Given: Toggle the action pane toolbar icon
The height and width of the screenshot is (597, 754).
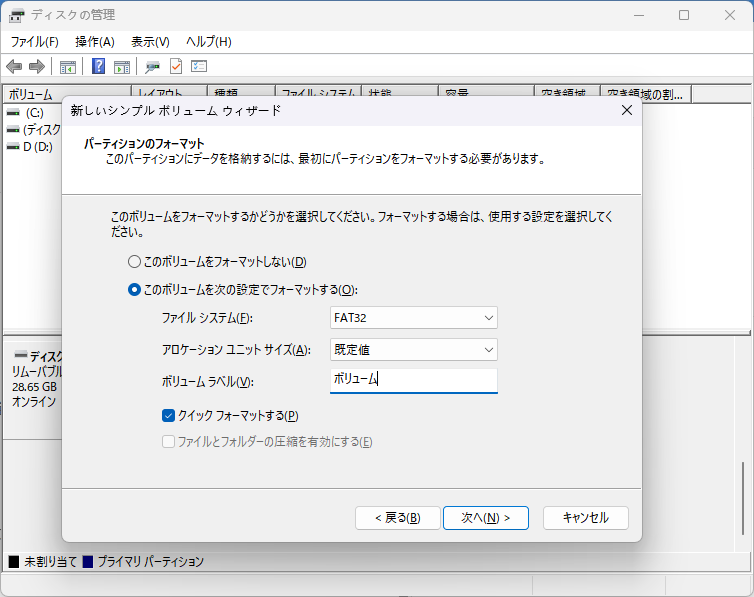Looking at the screenshot, I should [x=122, y=66].
